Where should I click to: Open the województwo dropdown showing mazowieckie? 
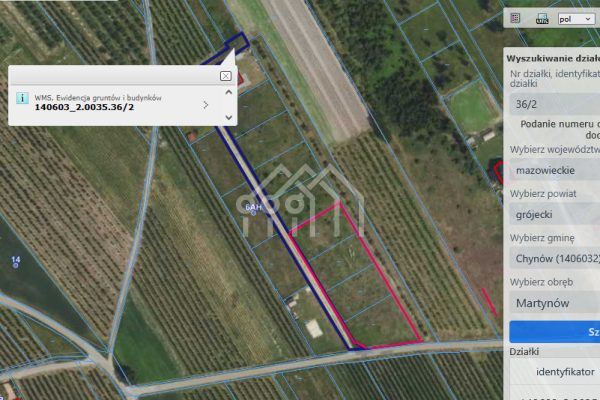(x=555, y=170)
